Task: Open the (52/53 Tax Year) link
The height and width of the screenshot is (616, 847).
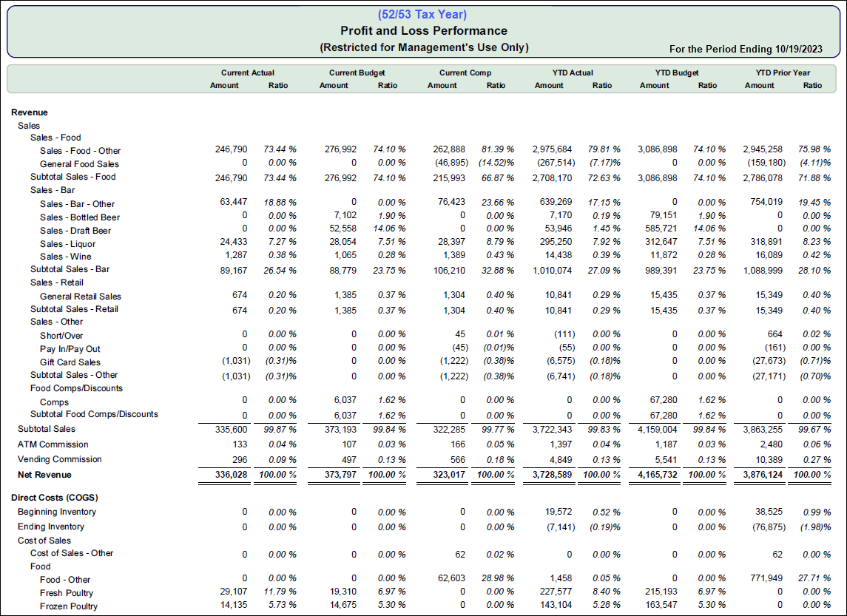Action: tap(423, 14)
